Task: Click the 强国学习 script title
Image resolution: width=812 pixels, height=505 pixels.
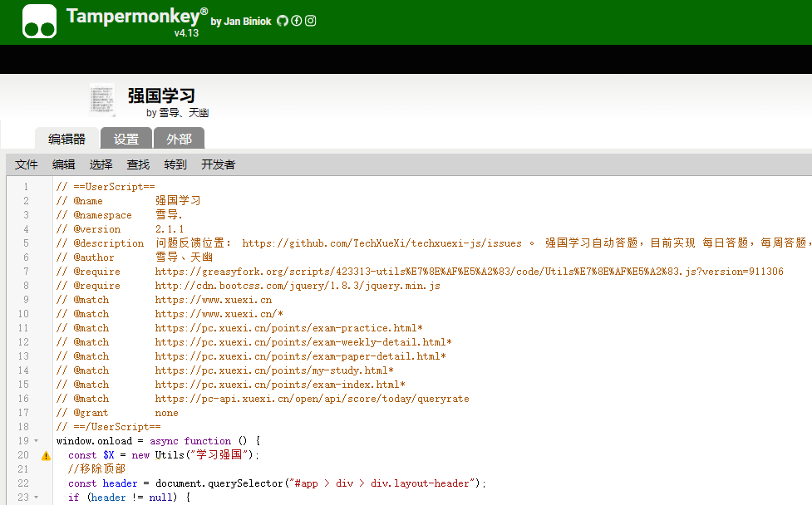Action: 161,96
